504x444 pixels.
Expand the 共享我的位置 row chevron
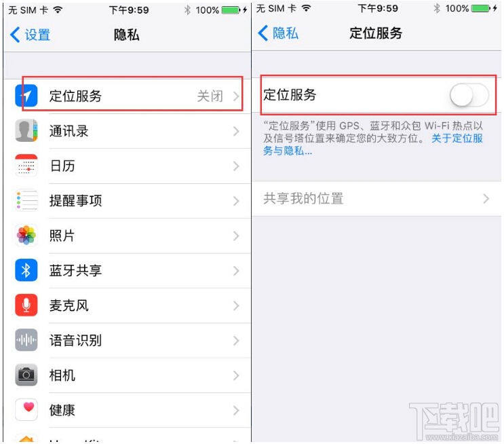(486, 199)
